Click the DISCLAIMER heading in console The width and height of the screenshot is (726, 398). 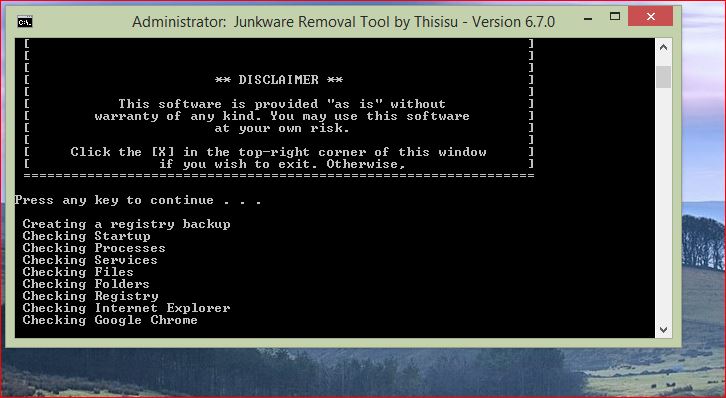[279, 80]
